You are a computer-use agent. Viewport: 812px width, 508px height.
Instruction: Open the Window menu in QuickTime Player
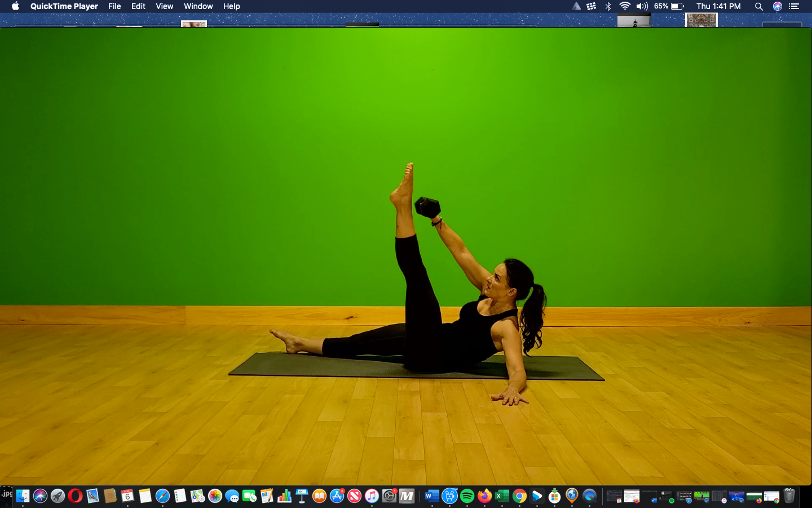pyautogui.click(x=198, y=6)
